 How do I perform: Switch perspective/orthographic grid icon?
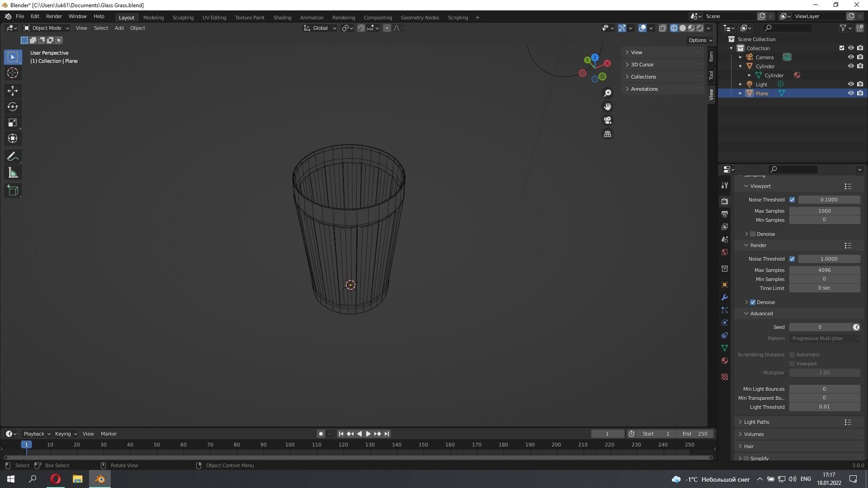point(608,134)
